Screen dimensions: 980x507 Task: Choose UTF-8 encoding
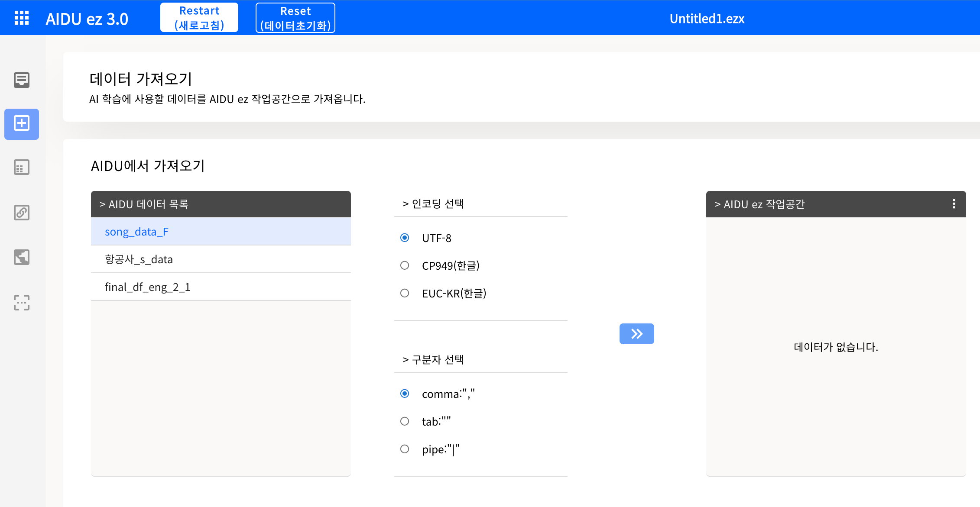click(405, 238)
